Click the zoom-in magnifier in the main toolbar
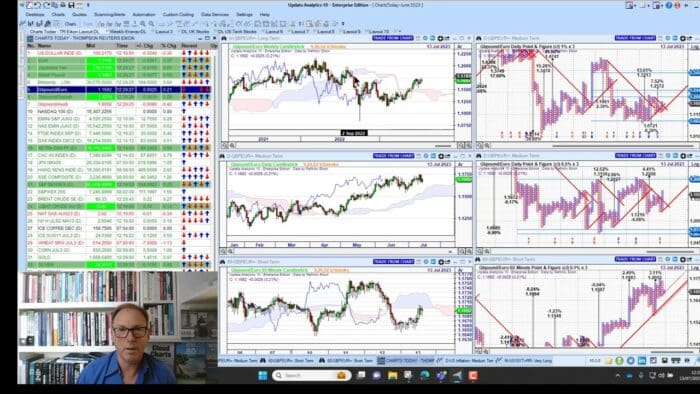Viewport: 700px width, 394px height. pos(143,24)
